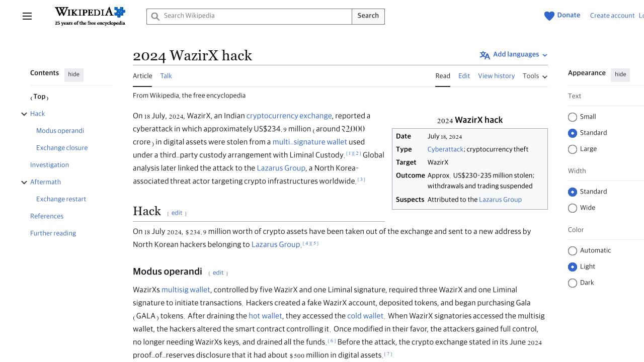The width and height of the screenshot is (644, 362).
Task: Click citation reference [3]
Action: 361,179
